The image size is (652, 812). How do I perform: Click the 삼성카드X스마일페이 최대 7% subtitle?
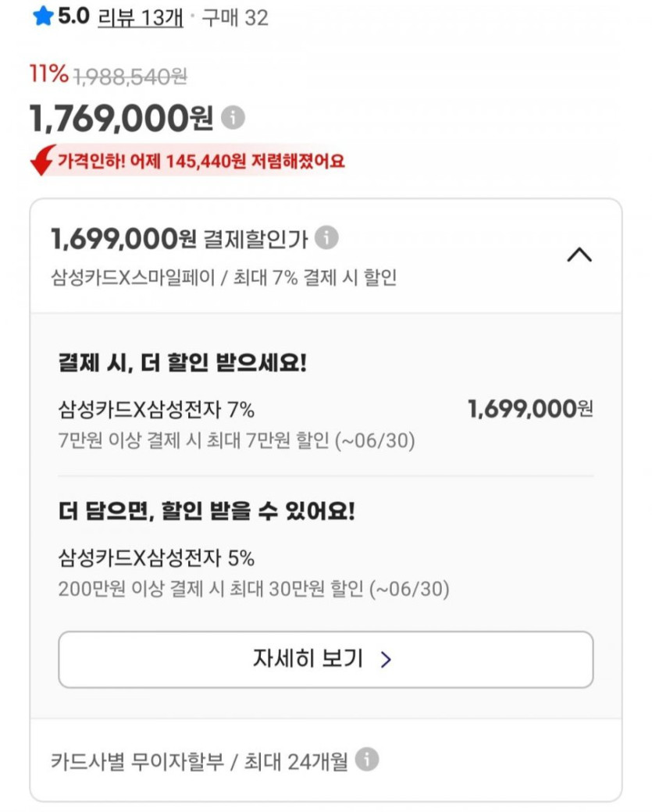tap(223, 278)
